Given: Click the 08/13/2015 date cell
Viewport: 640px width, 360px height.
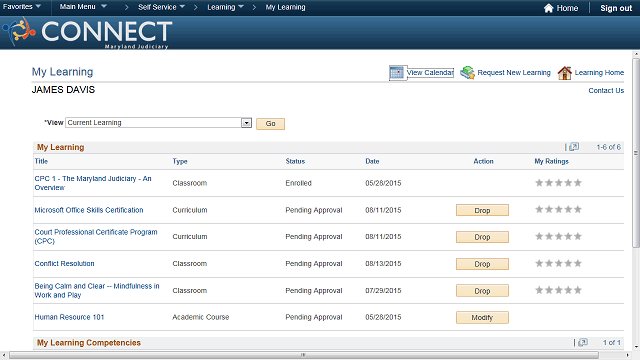Looking at the screenshot, I should tap(383, 264).
